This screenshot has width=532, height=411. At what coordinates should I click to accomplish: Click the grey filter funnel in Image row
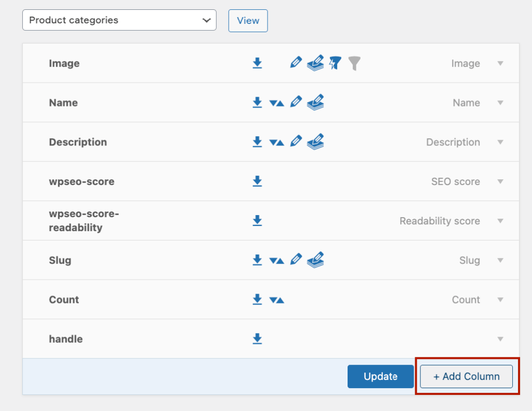click(x=354, y=63)
